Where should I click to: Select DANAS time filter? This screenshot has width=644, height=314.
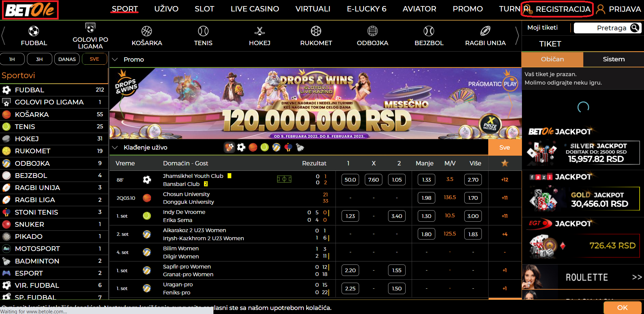point(67,59)
